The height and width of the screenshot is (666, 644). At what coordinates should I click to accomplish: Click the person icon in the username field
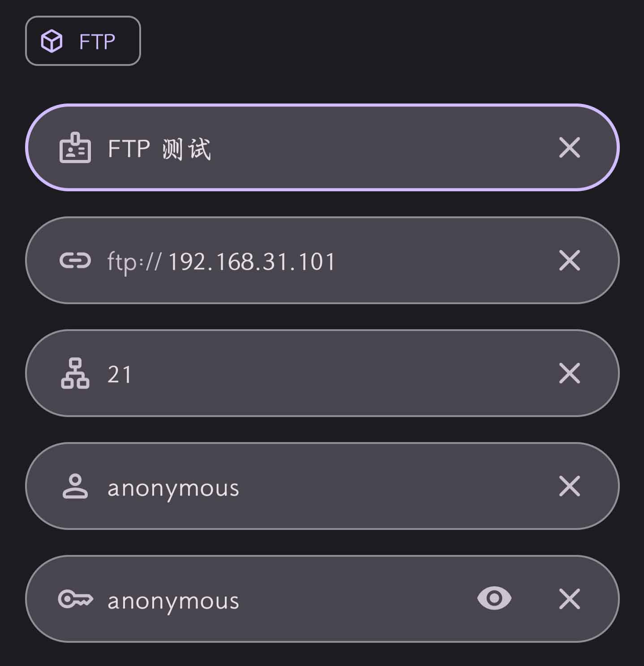click(x=75, y=486)
